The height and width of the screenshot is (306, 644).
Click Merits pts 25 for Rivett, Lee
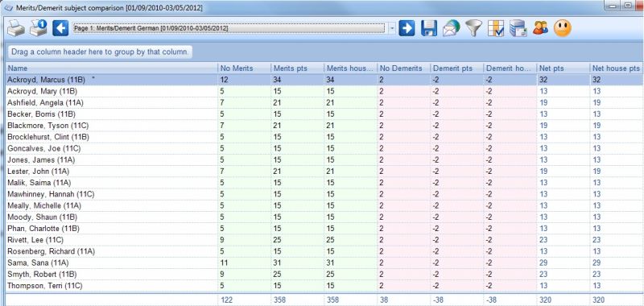[277, 240]
